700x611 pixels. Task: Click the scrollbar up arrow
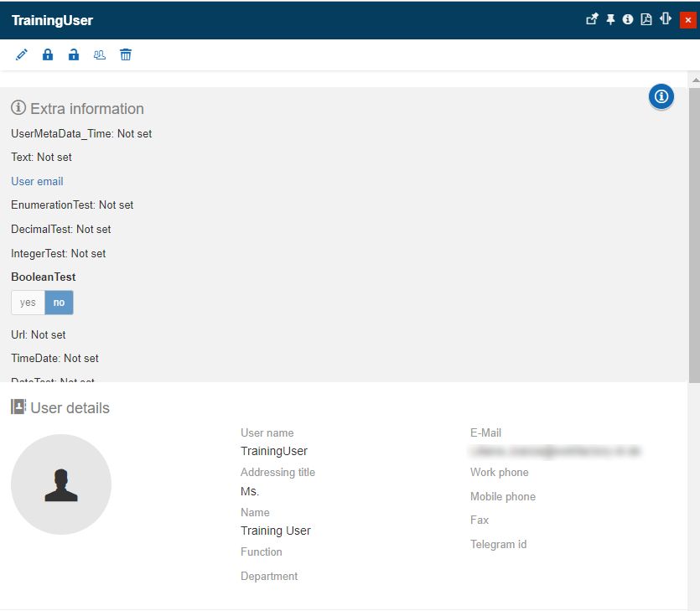693,79
